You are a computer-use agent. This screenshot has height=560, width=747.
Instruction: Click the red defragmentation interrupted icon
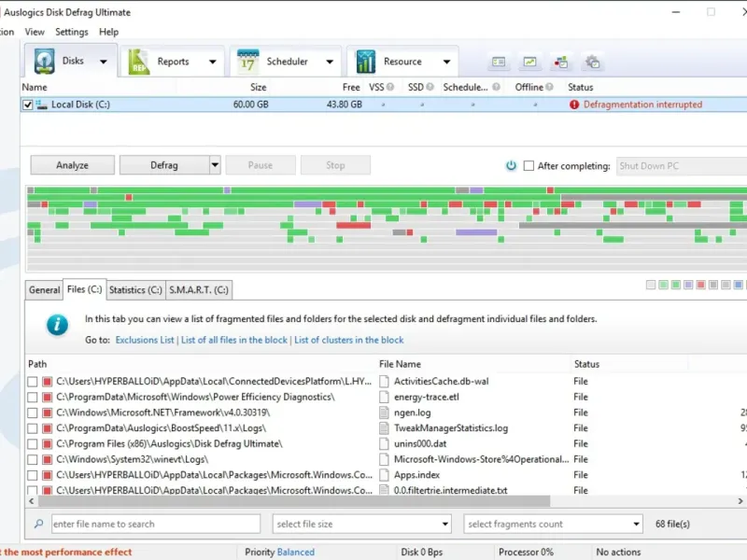point(574,105)
